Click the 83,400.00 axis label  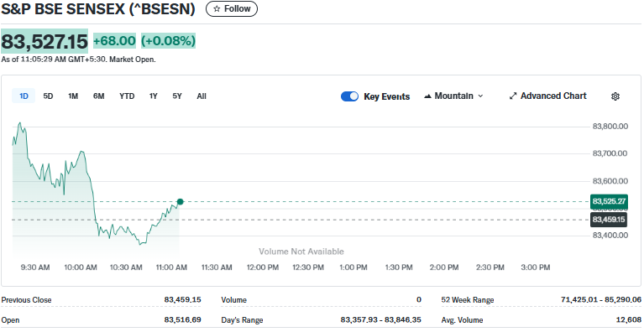click(x=610, y=236)
